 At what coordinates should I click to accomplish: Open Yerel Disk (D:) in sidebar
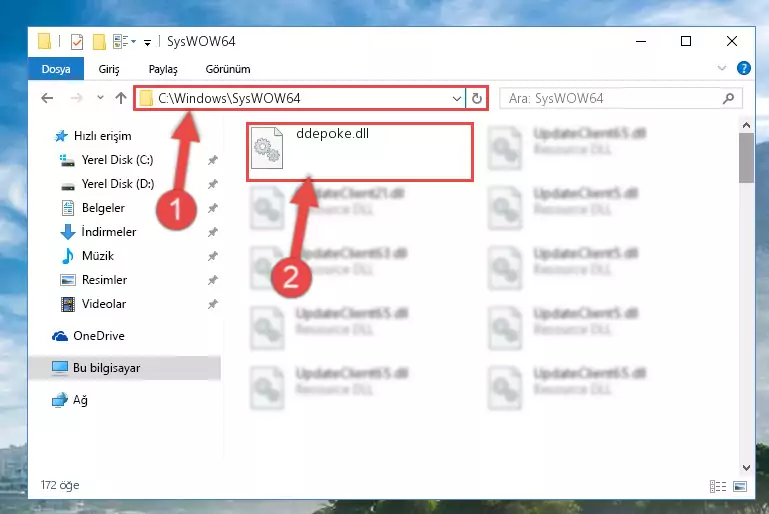tap(118, 184)
